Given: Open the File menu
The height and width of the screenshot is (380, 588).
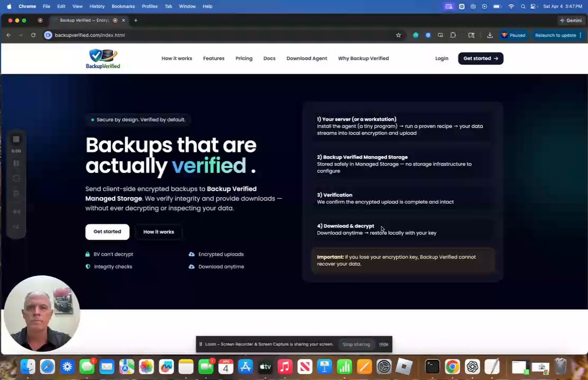Looking at the screenshot, I should pos(47,6).
